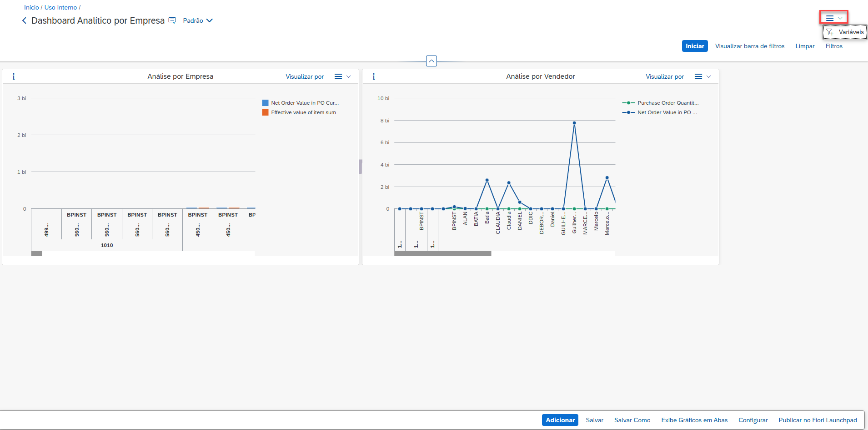Open the Análise por Empresa card hamburger menu

click(x=342, y=76)
